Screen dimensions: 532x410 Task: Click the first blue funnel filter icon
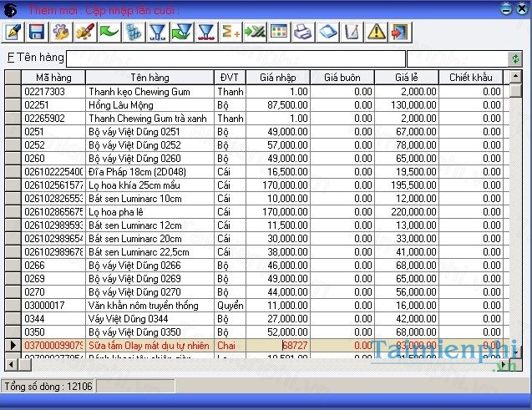[x=158, y=32]
